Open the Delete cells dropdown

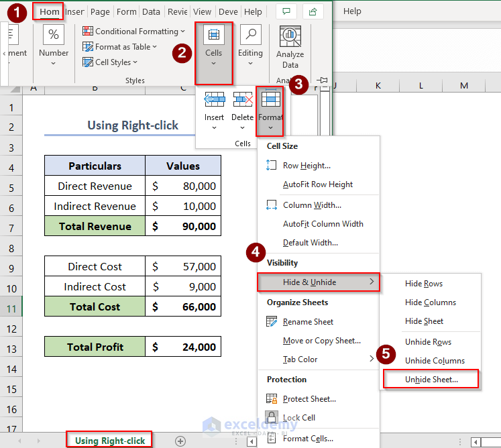242,127
